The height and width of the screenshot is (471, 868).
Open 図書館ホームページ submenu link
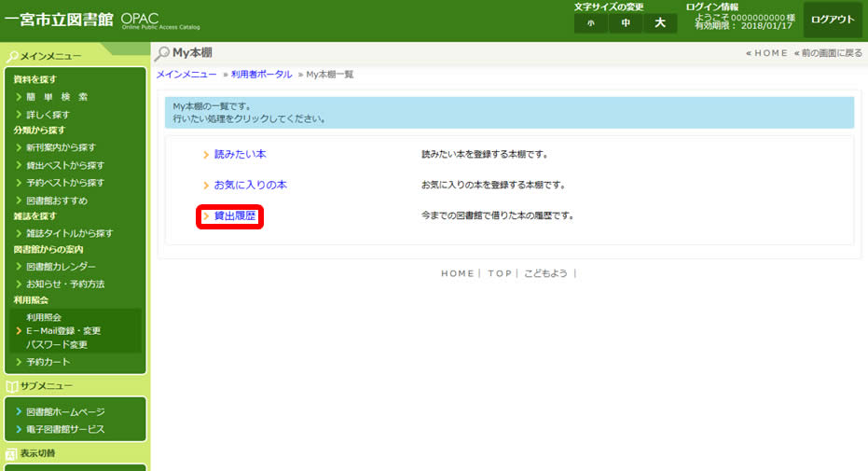[x=65, y=412]
